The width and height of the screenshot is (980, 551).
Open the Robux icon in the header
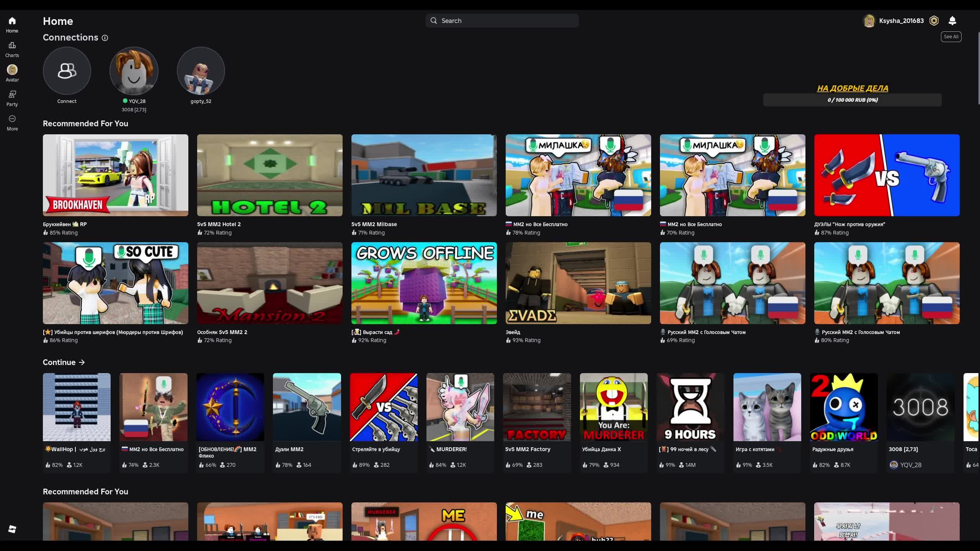tap(934, 21)
